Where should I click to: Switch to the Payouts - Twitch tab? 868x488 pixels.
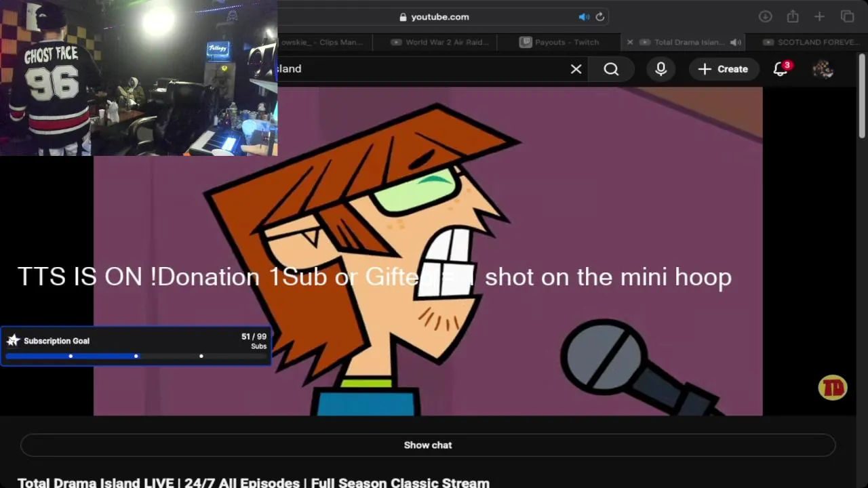tap(560, 42)
